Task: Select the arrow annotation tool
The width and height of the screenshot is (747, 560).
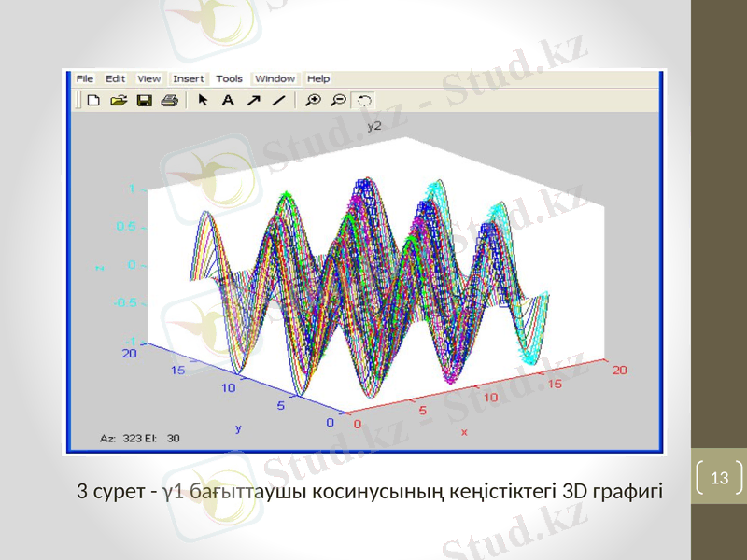Action: (x=255, y=99)
